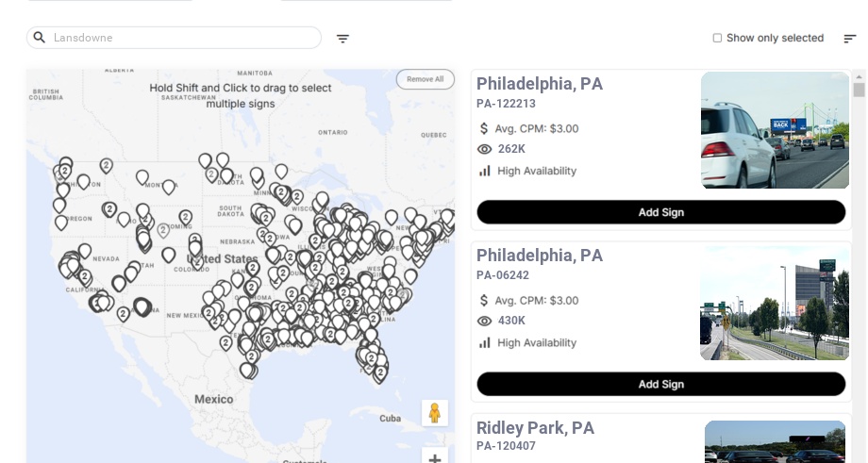The width and height of the screenshot is (868, 463).
Task: Click the impressions eye icon on PA-06242
Action: click(x=485, y=321)
